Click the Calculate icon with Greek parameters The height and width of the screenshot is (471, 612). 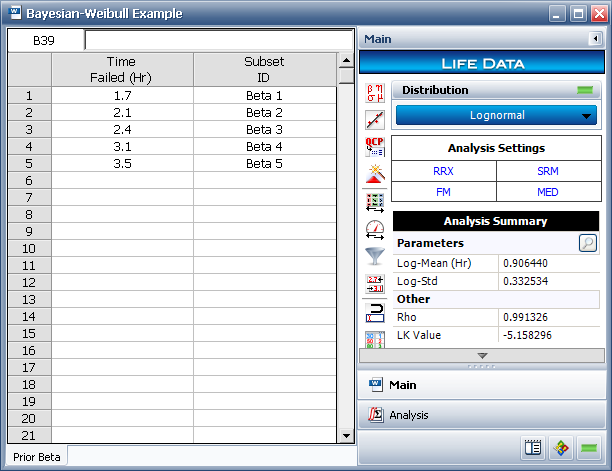pyautogui.click(x=375, y=94)
